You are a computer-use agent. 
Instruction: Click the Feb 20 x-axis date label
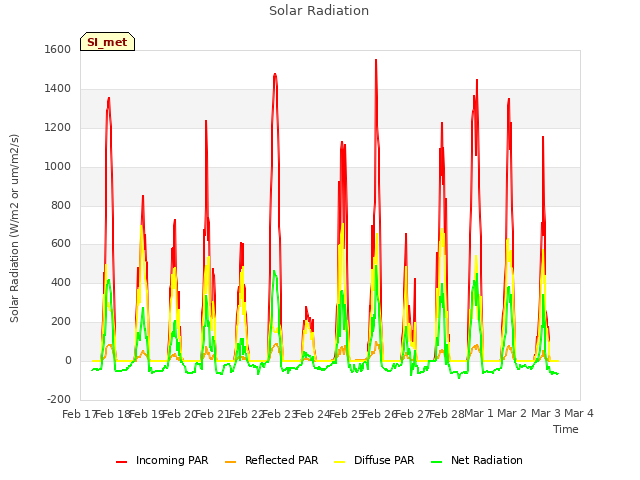pyautogui.click(x=179, y=414)
